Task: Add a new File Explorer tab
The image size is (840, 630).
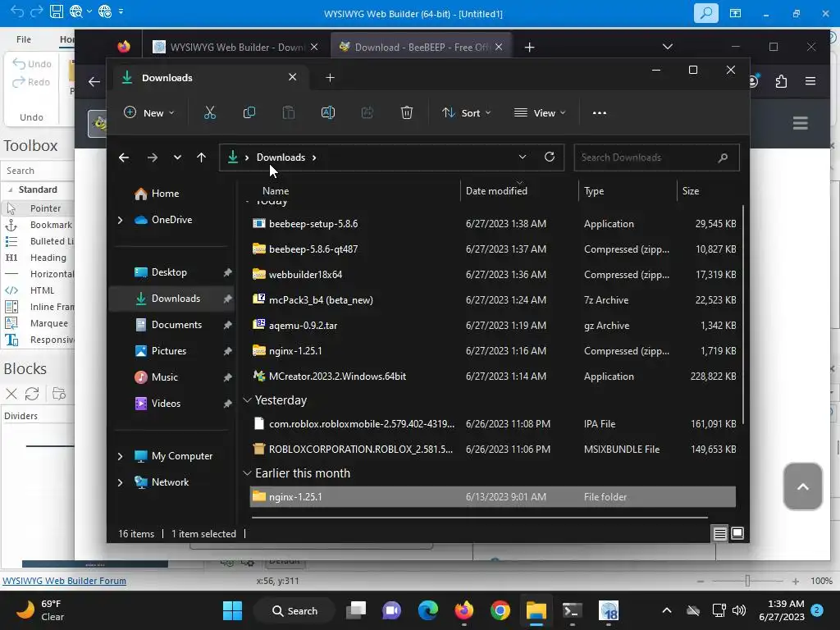Action: pyautogui.click(x=330, y=78)
